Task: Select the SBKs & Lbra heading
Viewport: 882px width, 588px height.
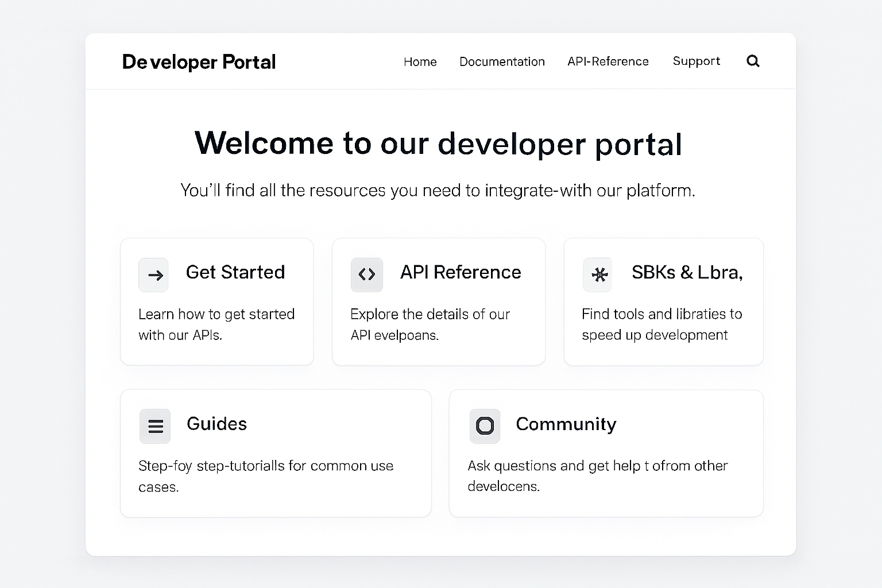Action: tap(687, 273)
